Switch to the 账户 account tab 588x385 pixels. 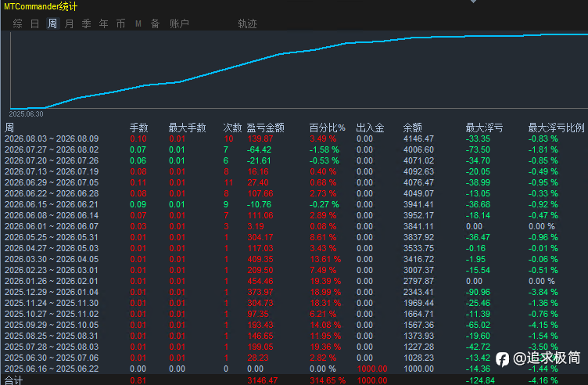point(179,23)
